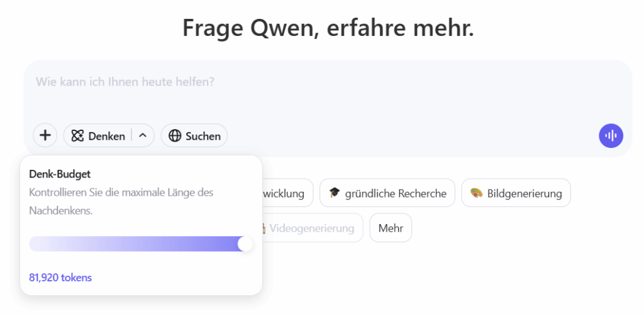
Task: Click the 81,920 tokens value
Action: pos(60,278)
